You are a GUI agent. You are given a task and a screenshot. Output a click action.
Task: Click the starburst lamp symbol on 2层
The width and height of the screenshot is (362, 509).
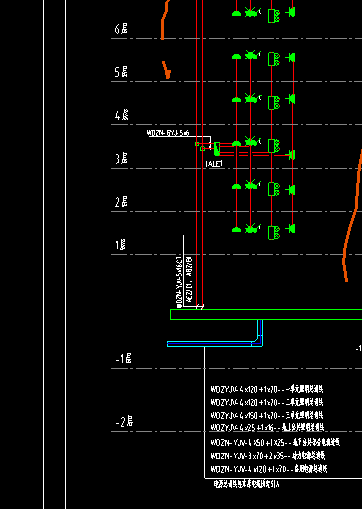click(252, 185)
